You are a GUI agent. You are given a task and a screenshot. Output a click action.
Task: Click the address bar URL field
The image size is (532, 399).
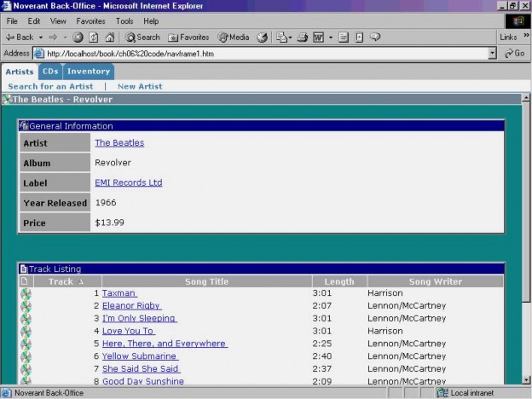[256, 53]
